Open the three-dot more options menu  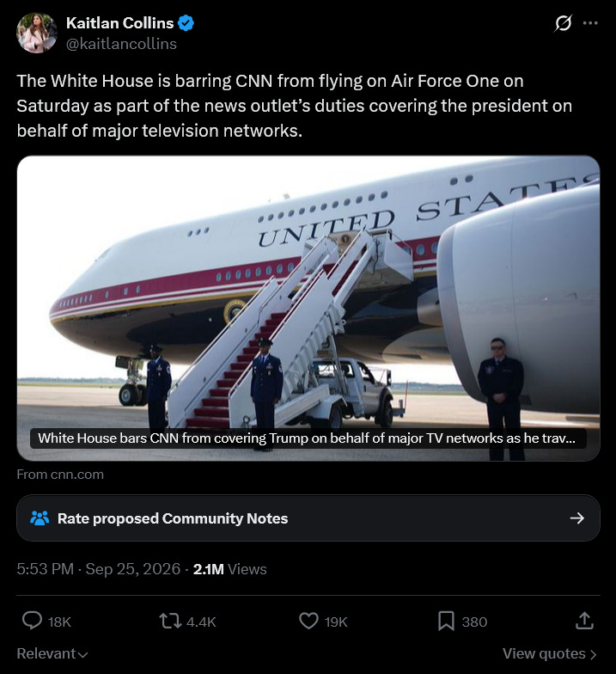(590, 23)
